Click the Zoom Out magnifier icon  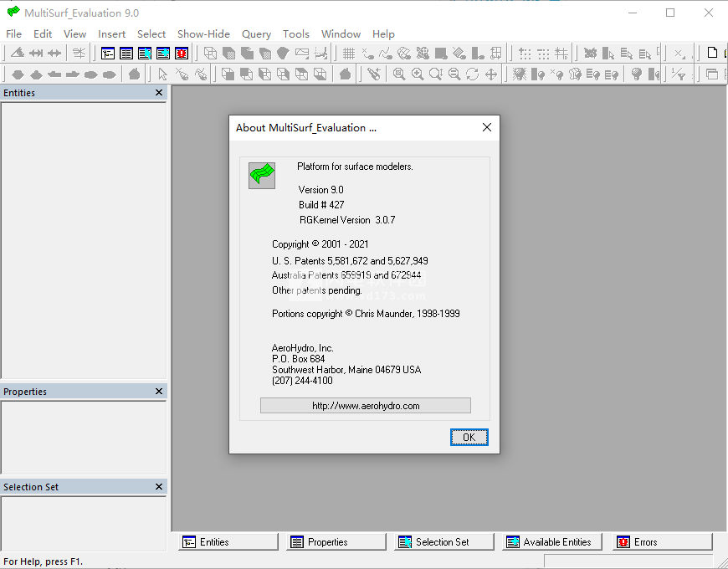click(x=454, y=74)
